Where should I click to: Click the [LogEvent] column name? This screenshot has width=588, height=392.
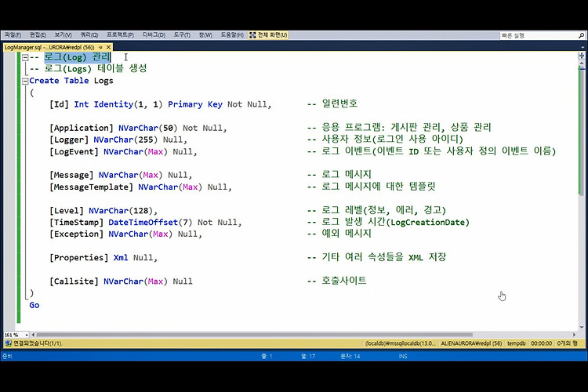(74, 151)
